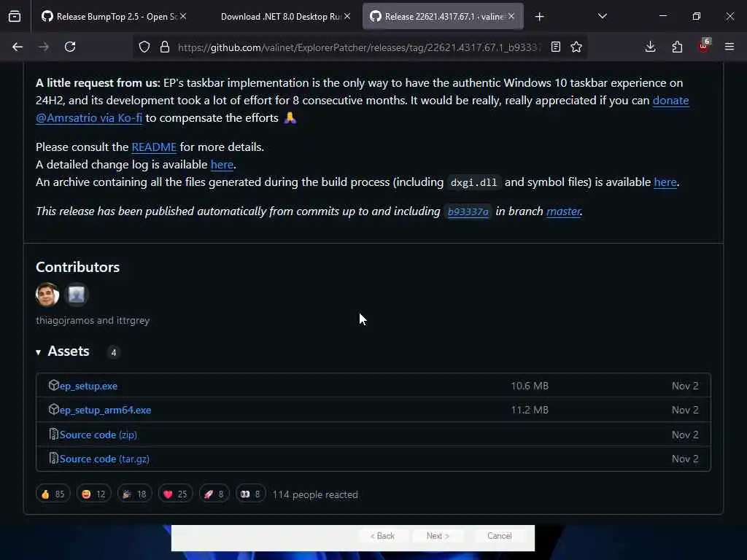This screenshot has width=747, height=560.
Task: Close the BumpTop release tab
Action: (183, 16)
